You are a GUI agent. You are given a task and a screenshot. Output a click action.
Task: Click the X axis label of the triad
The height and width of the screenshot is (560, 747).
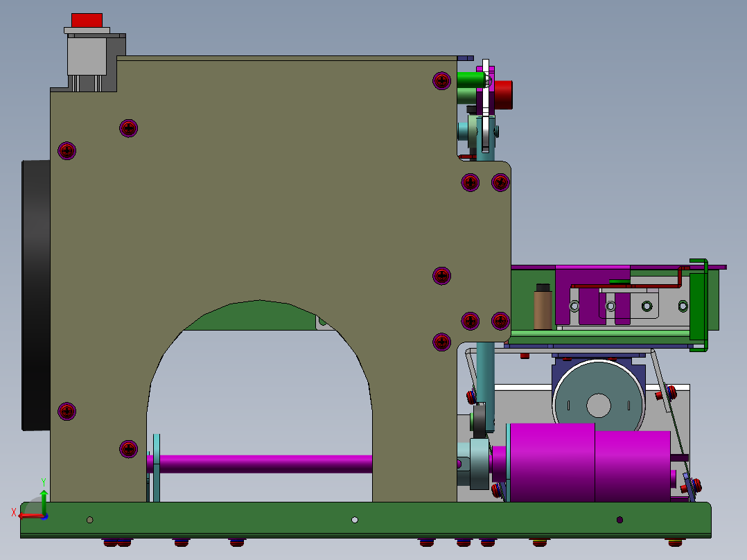click(14, 512)
